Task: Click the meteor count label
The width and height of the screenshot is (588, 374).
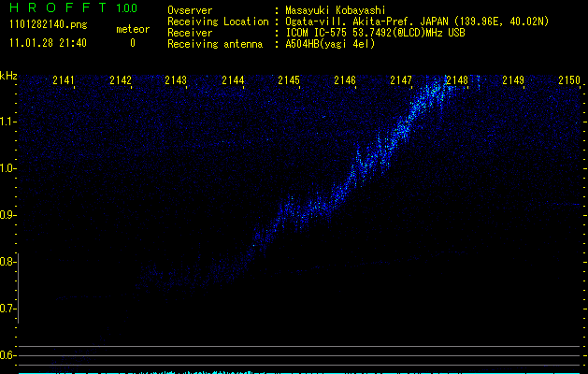Action: click(x=133, y=29)
